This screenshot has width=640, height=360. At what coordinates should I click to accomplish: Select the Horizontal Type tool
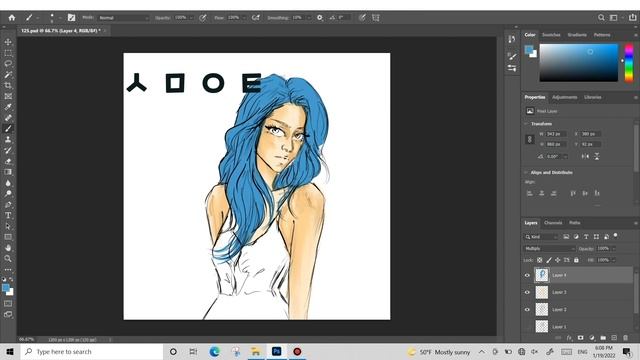[x=8, y=215]
